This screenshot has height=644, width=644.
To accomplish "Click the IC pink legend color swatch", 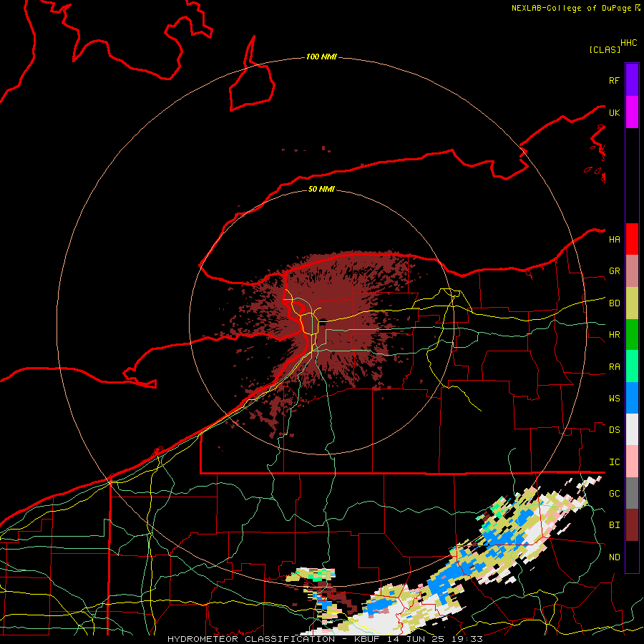I will point(632,462).
